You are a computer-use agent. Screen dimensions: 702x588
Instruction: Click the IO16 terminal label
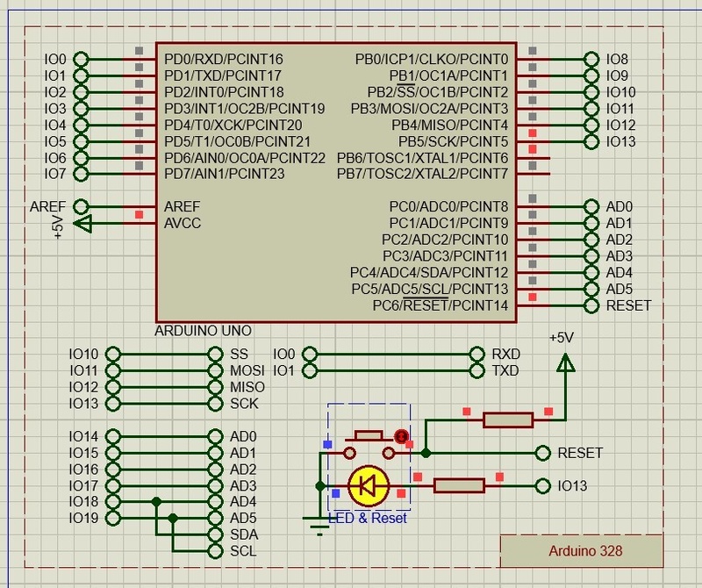click(83, 470)
